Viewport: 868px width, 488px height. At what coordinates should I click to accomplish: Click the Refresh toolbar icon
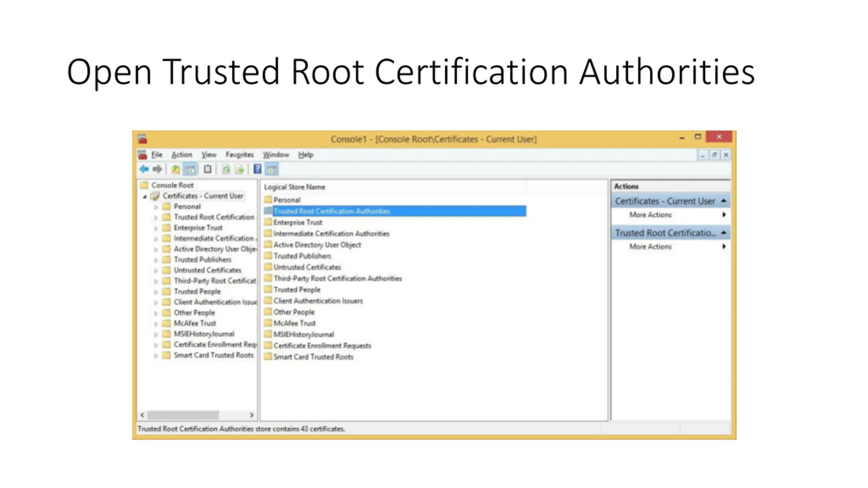pyautogui.click(x=226, y=169)
